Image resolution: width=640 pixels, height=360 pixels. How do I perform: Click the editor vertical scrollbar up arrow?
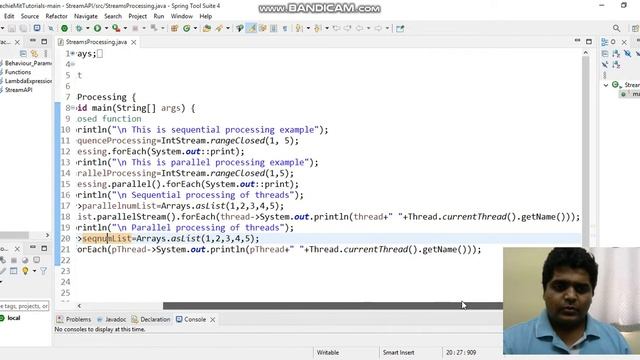pos(586,53)
